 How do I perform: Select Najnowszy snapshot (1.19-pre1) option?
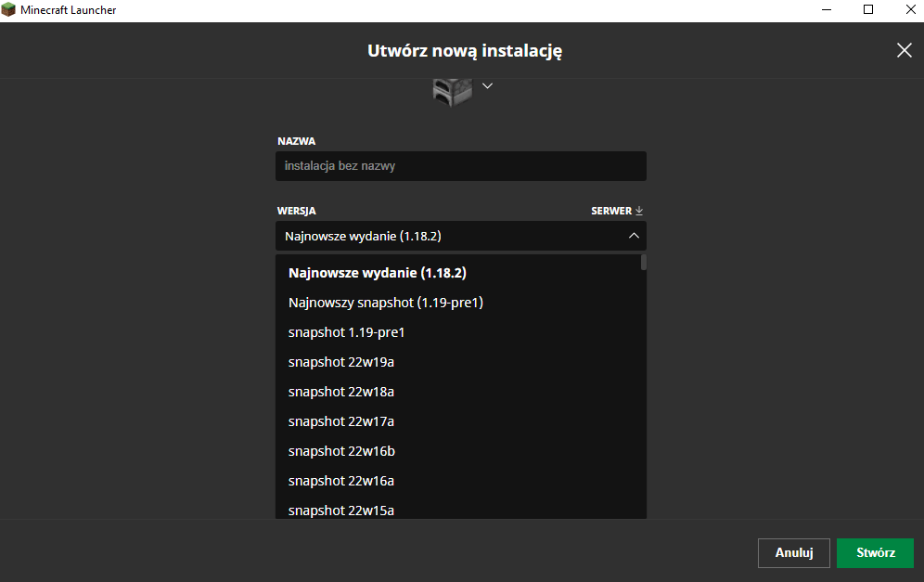coord(459,303)
